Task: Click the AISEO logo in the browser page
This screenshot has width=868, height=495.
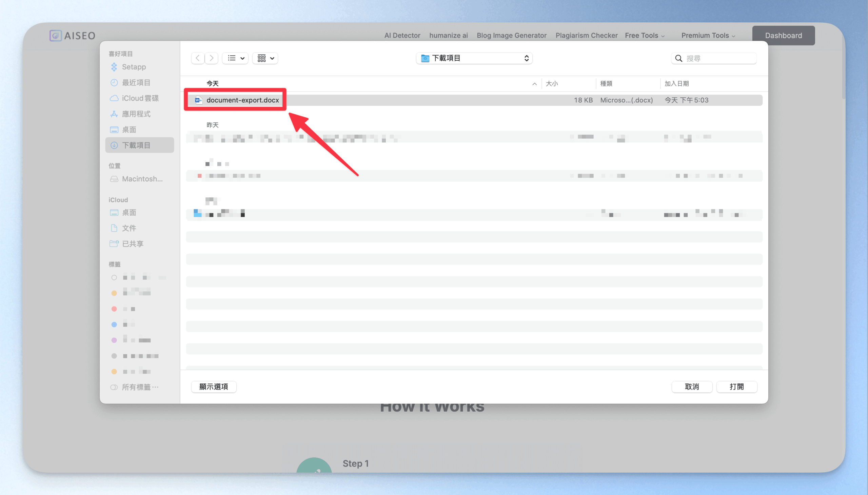Action: (73, 35)
